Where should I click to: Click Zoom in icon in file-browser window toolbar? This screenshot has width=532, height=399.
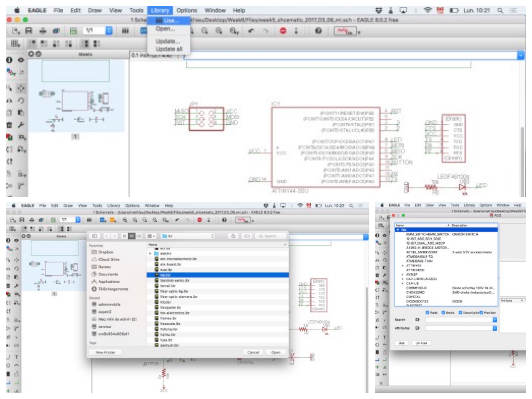135,220
